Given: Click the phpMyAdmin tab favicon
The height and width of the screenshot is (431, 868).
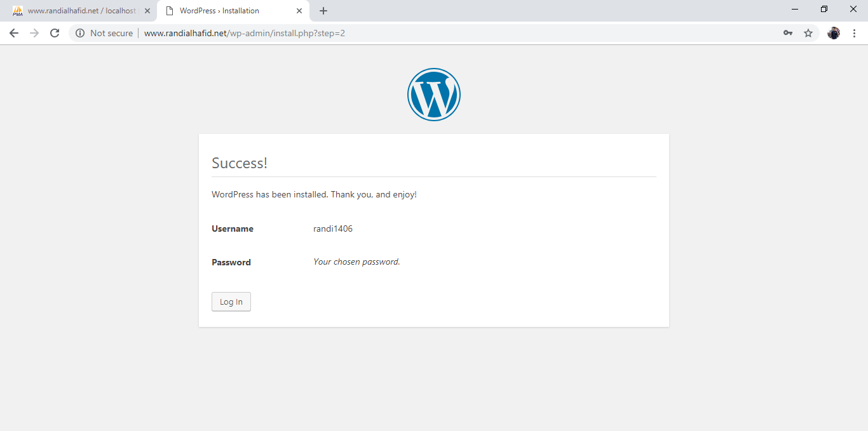Looking at the screenshot, I should (18, 11).
